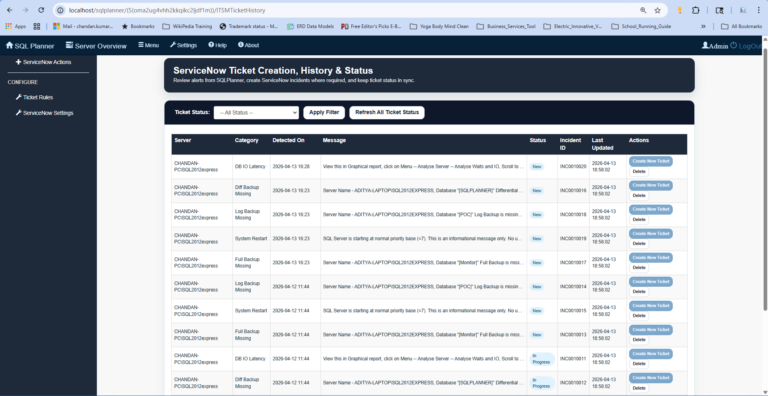Delete the INC0010015 alert row
The image size is (768, 396).
(x=639, y=316)
